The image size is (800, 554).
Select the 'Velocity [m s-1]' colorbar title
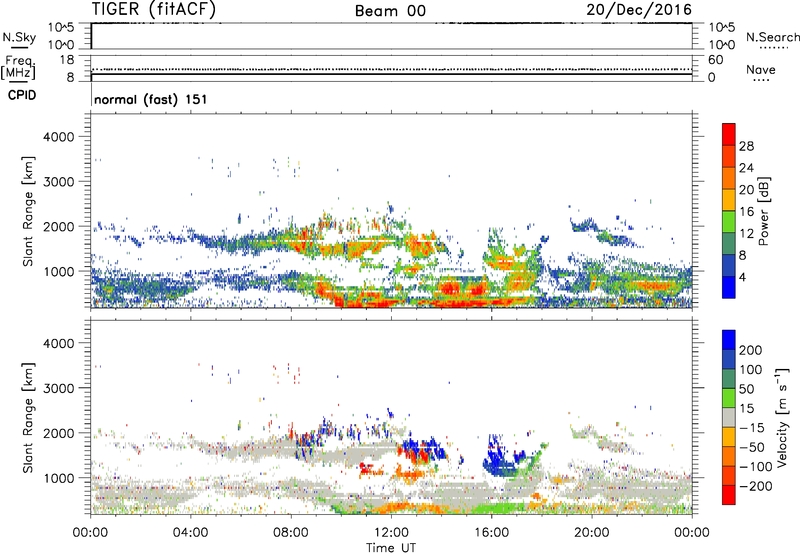782,417
